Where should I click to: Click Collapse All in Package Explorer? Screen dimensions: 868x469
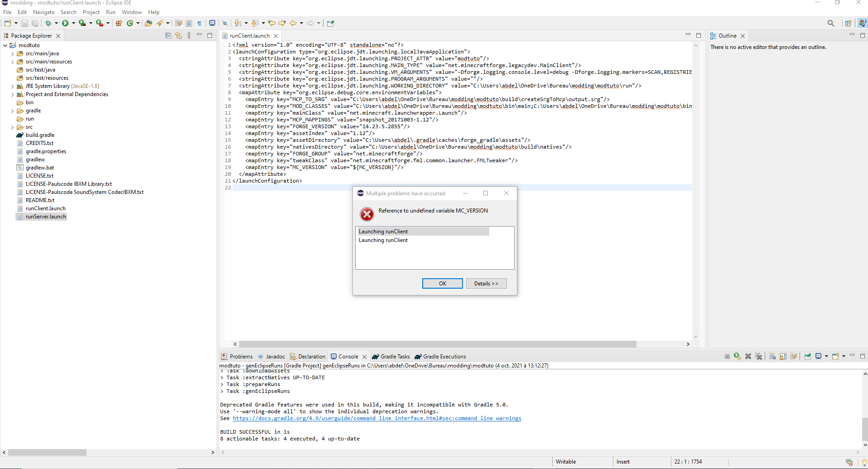point(168,36)
